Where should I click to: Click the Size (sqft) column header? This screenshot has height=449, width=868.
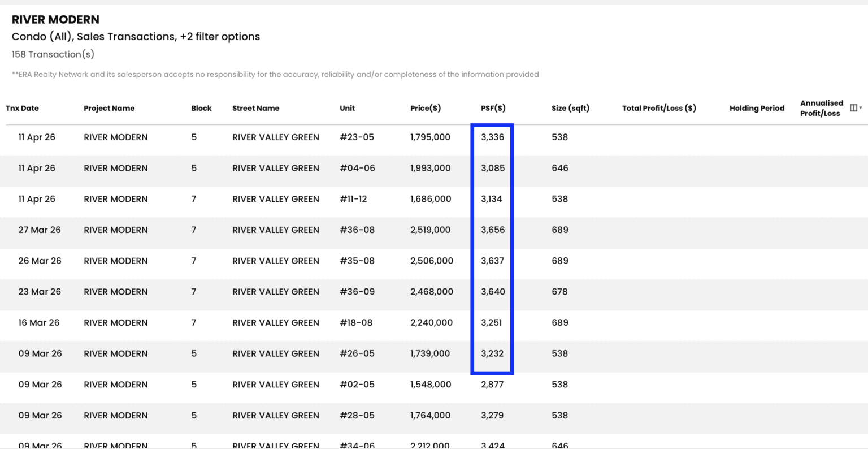click(570, 108)
